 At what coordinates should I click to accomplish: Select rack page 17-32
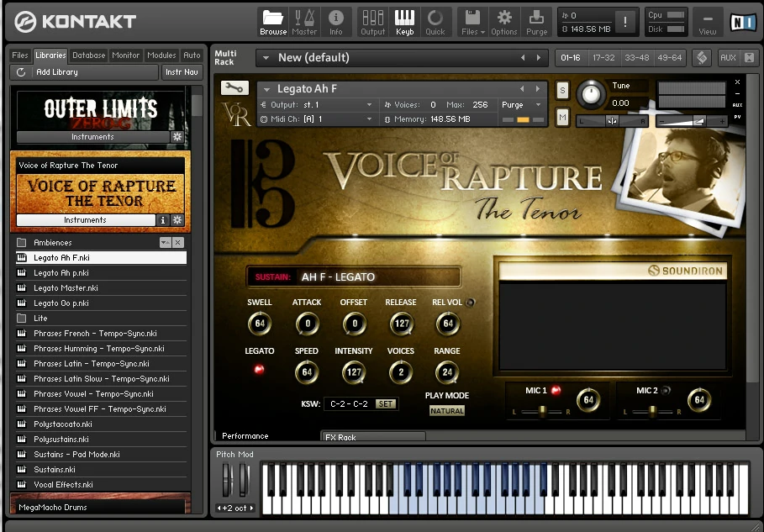click(x=603, y=58)
